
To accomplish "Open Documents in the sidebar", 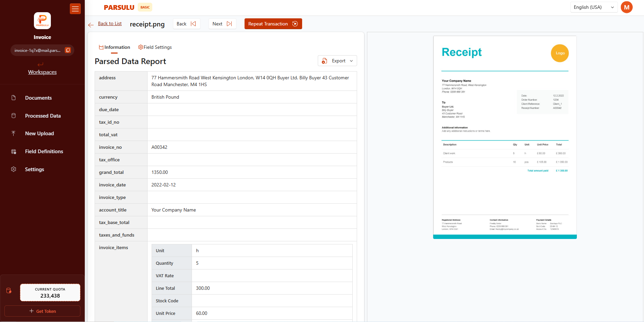I will click(x=38, y=98).
